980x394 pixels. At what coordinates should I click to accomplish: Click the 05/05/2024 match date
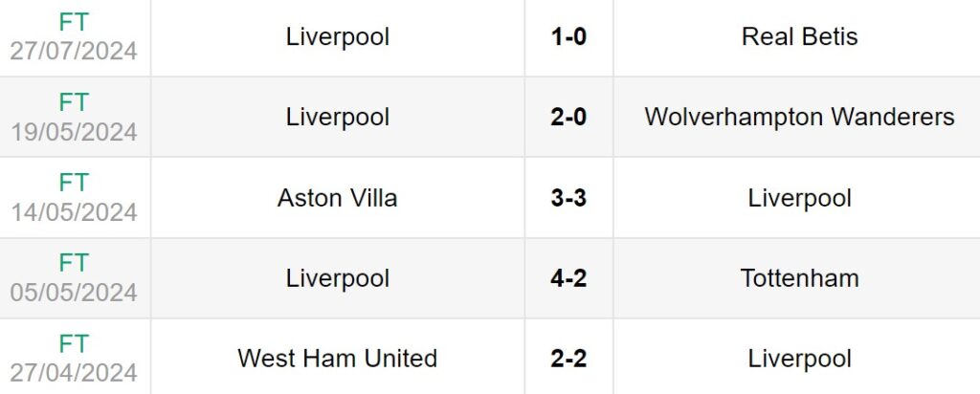74,292
